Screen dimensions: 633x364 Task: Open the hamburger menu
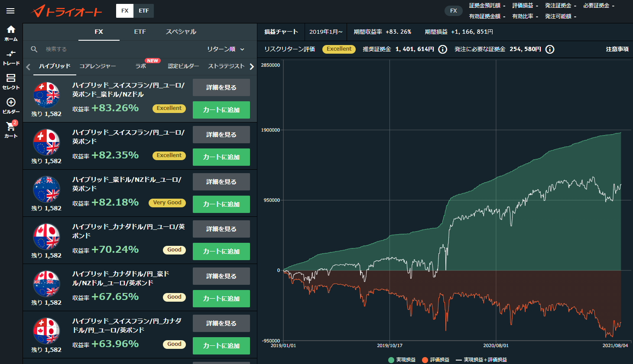(10, 11)
